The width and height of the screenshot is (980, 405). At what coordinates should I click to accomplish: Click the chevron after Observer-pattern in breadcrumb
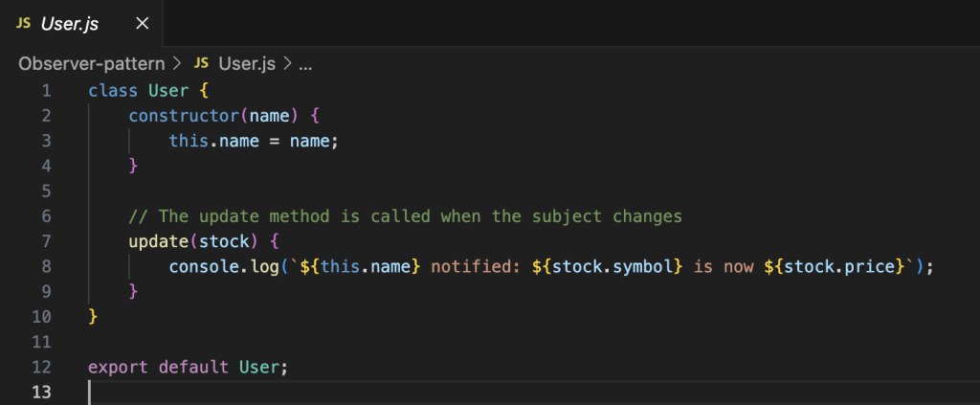(x=175, y=64)
